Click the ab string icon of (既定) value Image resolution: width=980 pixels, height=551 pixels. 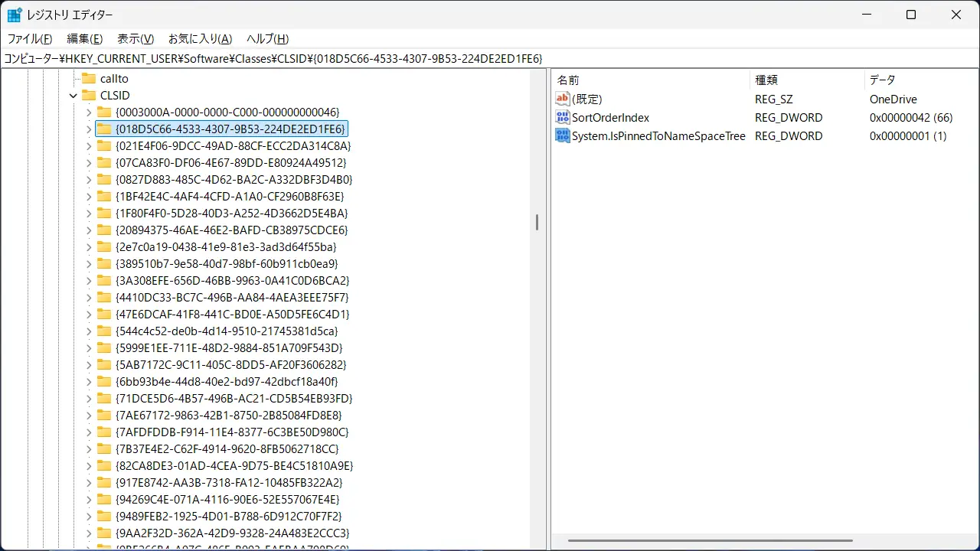563,99
